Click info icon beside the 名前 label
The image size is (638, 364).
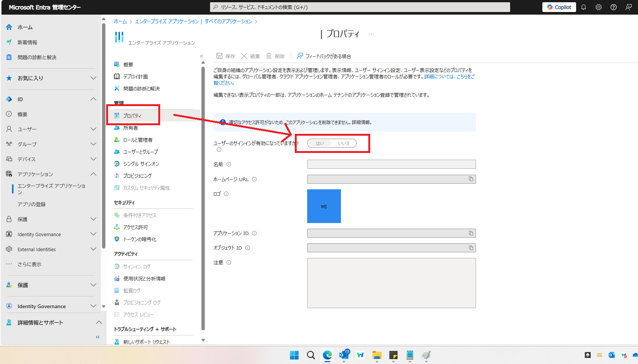229,164
